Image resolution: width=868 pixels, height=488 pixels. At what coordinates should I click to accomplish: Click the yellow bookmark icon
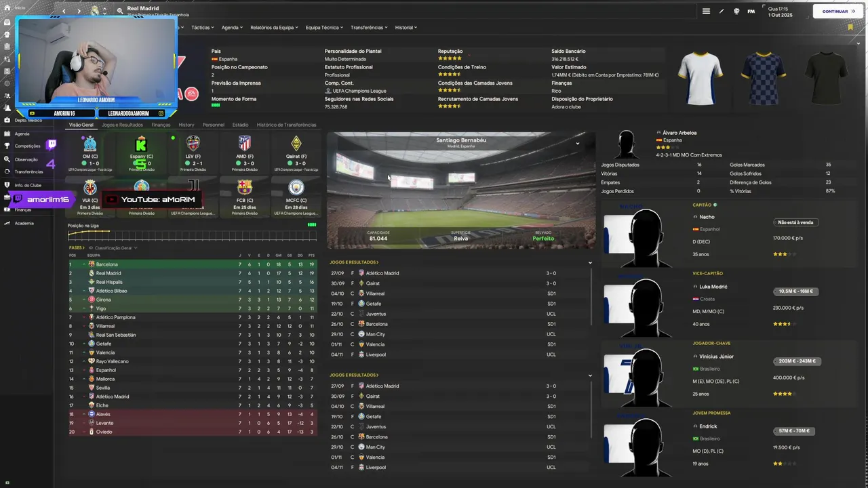[x=850, y=27]
